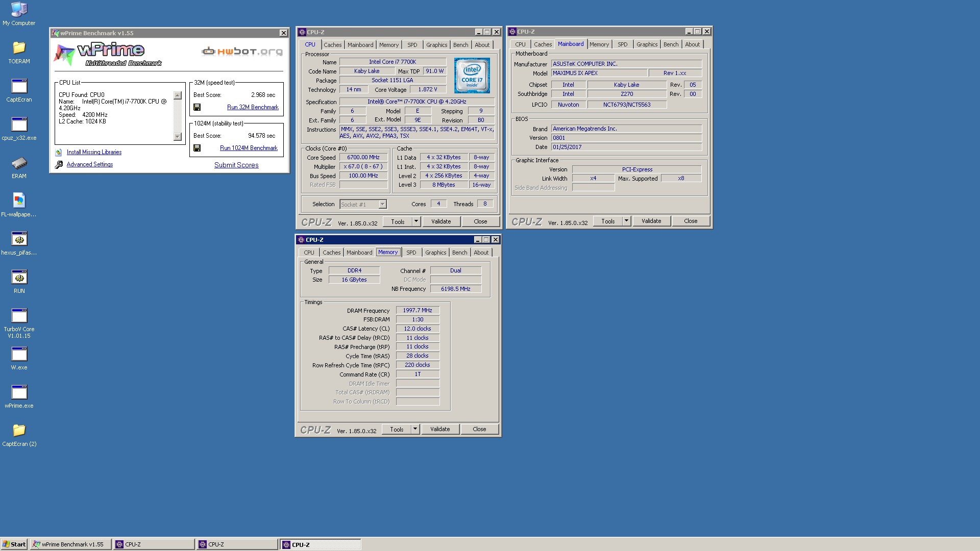Activate the first CPU-Z taskbar button

click(154, 544)
